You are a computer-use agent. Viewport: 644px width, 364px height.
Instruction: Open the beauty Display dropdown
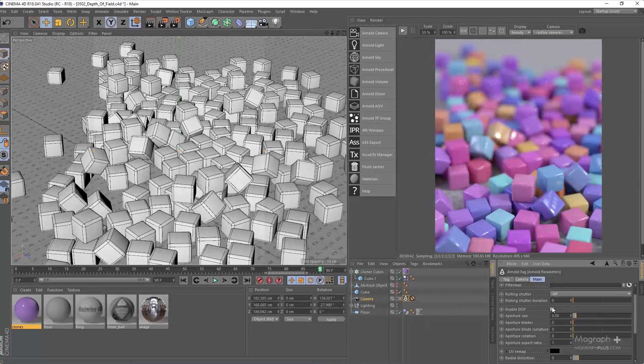520,33
